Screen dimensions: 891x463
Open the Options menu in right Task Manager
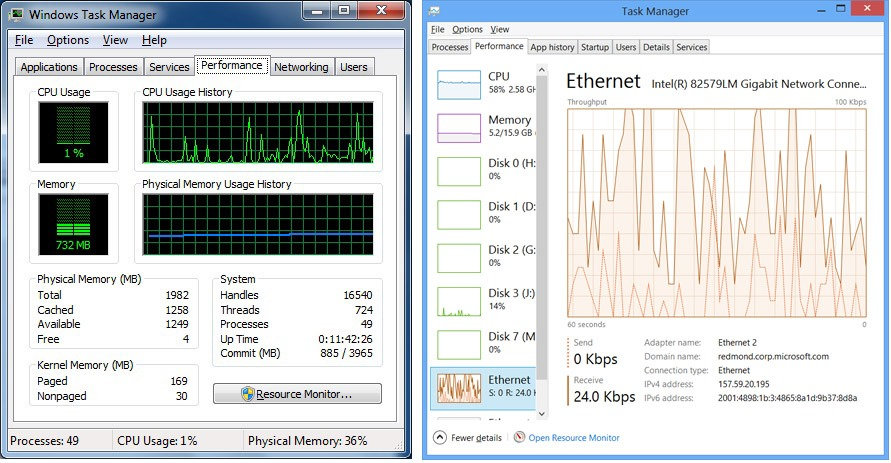click(467, 30)
